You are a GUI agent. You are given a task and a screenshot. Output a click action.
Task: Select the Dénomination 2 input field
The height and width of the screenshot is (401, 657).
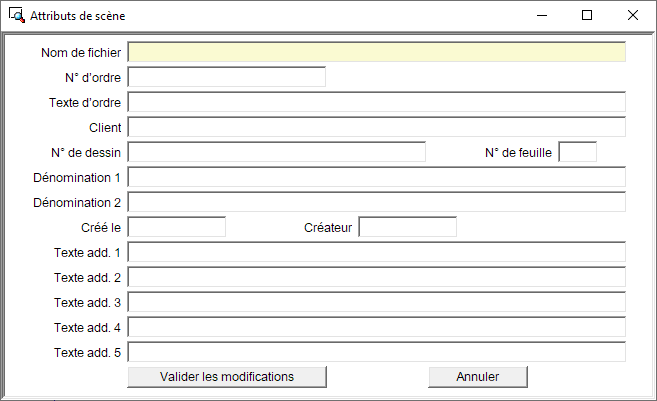[x=376, y=202]
